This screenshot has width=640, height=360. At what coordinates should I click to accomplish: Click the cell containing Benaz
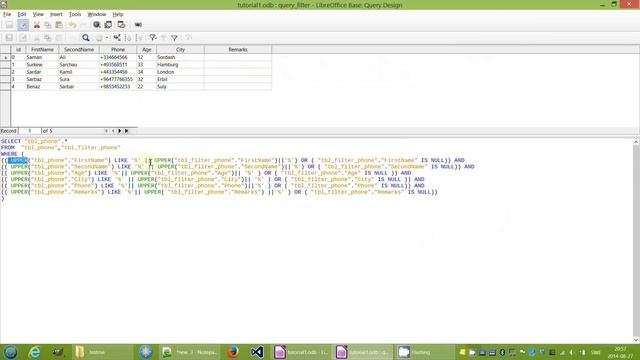point(42,87)
